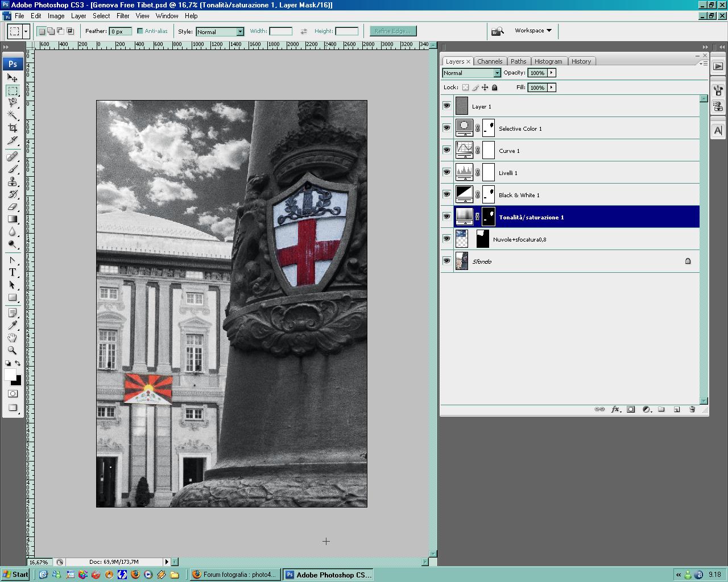Switch to the Histogram tab
The height and width of the screenshot is (582, 728).
548,61
